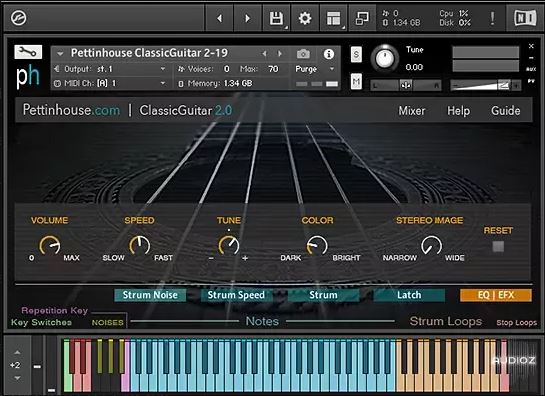Open the instrument info icon
The image size is (545, 396).
pos(328,54)
